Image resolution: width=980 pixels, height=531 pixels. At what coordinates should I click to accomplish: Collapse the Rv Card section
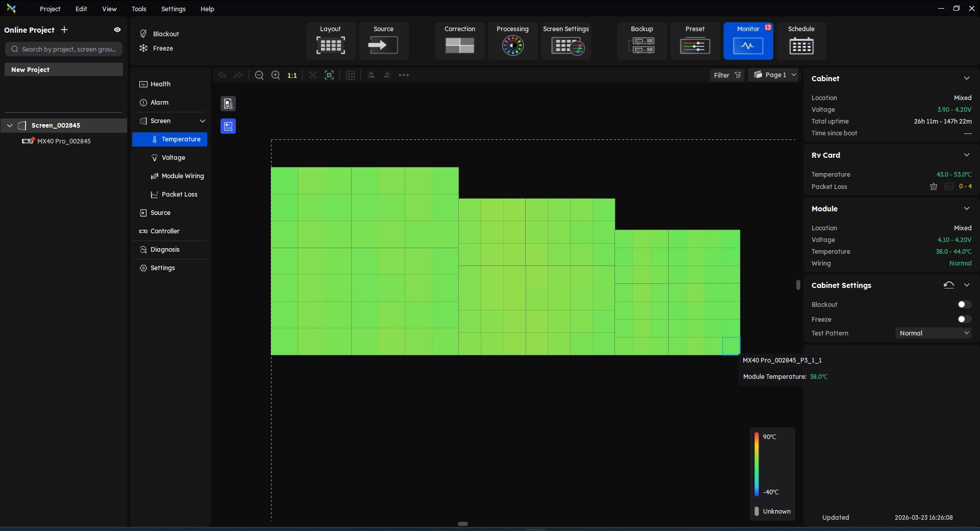point(966,155)
